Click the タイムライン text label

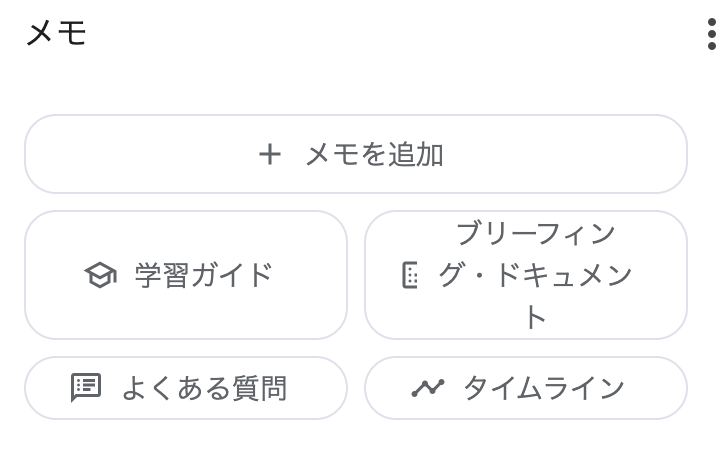pos(544,388)
